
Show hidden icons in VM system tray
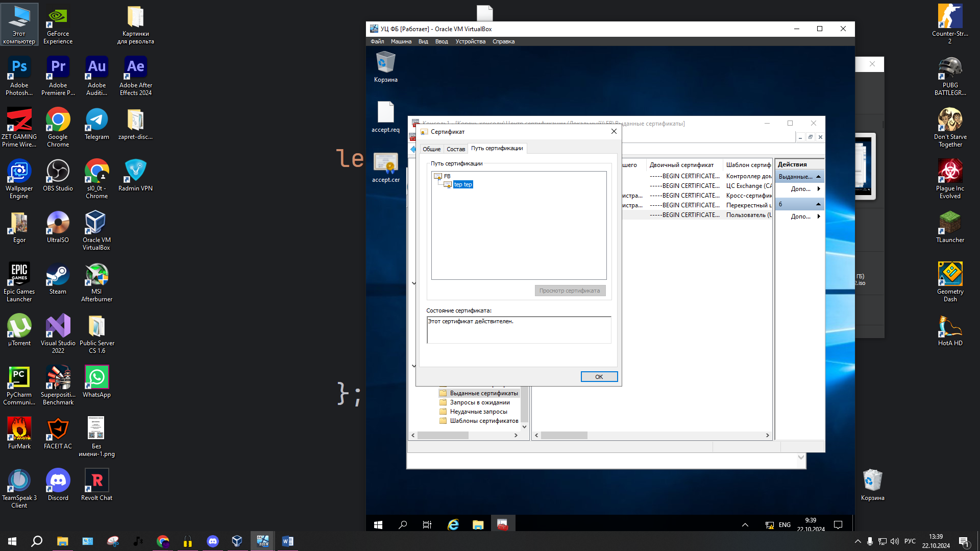point(745,524)
